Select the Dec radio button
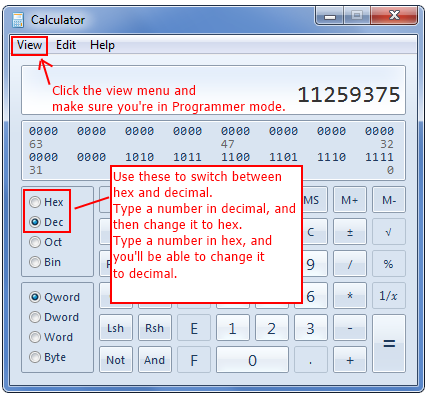Image resolution: width=427 pixels, height=398 pixels. (x=46, y=222)
